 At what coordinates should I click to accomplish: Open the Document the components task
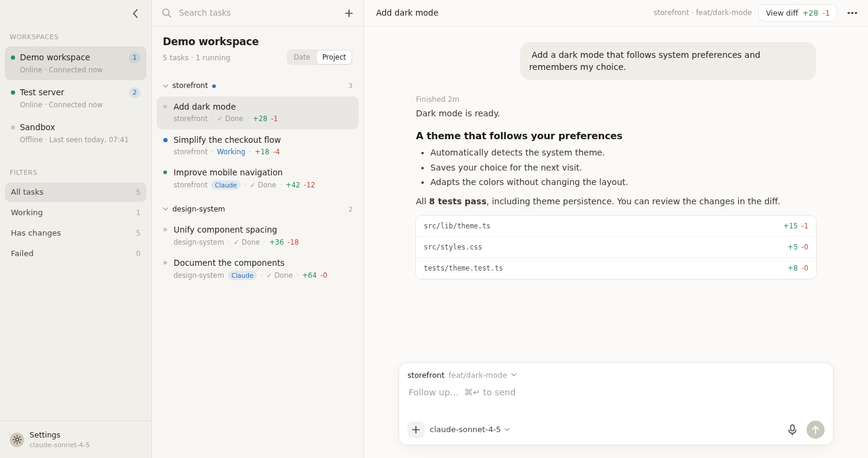coord(257,269)
